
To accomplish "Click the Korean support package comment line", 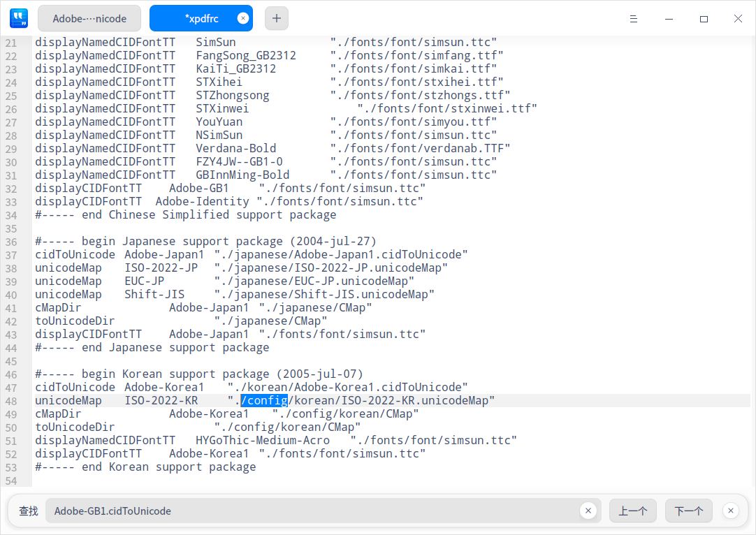I will [x=199, y=374].
